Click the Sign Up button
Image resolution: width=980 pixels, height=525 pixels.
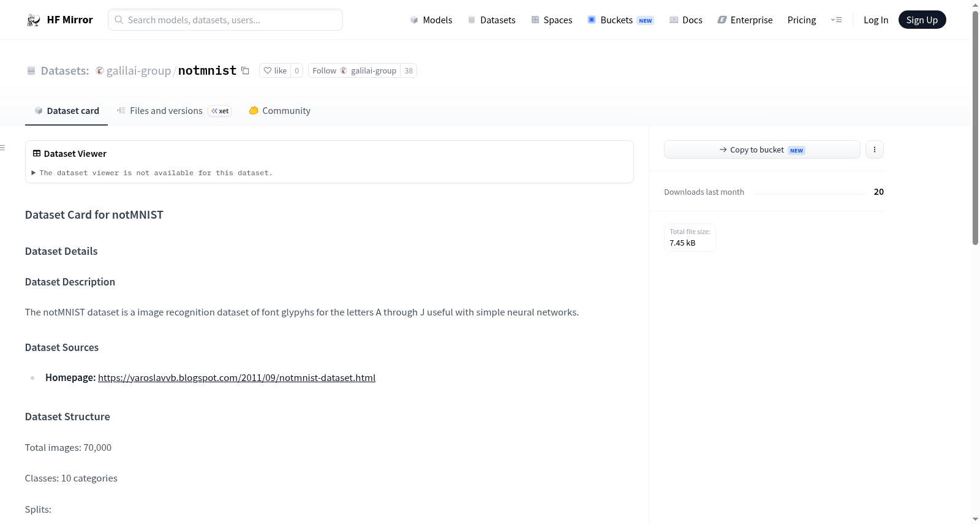pos(922,20)
